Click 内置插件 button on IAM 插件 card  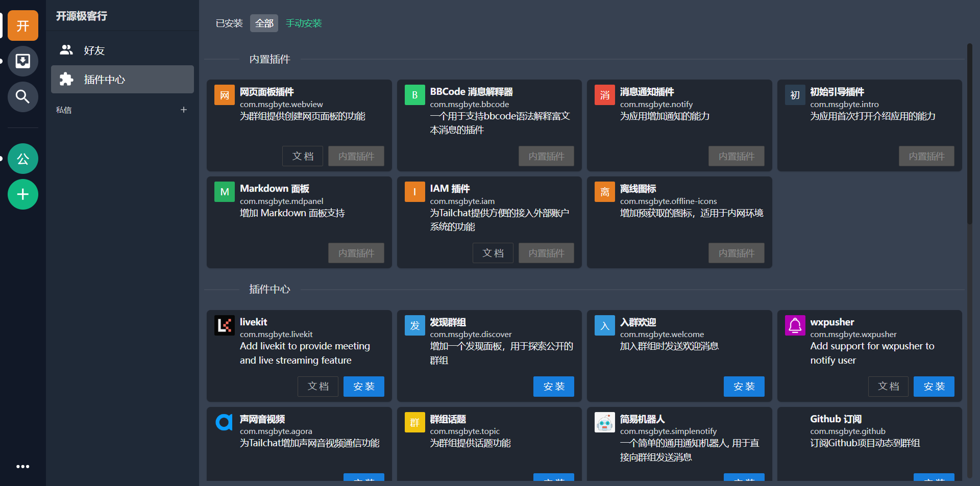pos(546,253)
